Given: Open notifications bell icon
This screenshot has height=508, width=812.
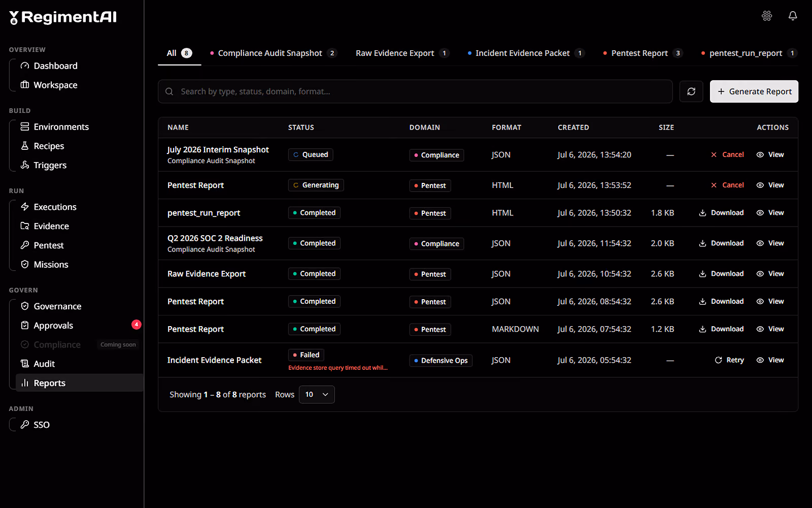Looking at the screenshot, I should 793,16.
